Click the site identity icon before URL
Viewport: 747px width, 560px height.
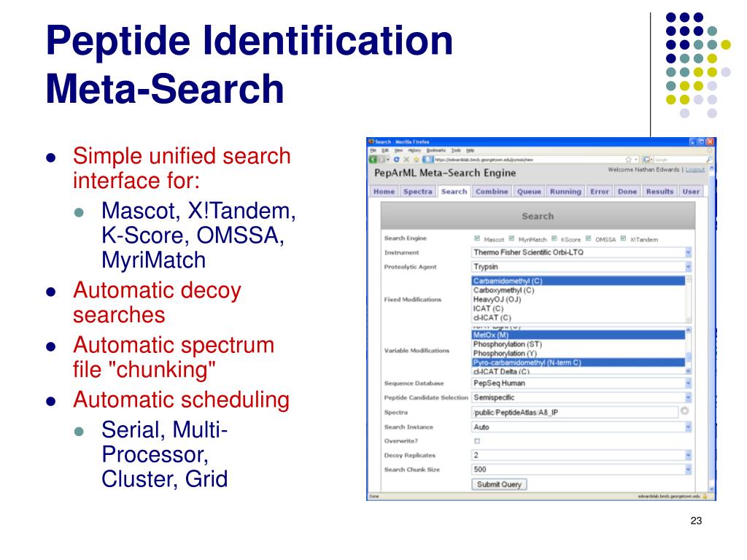(428, 160)
